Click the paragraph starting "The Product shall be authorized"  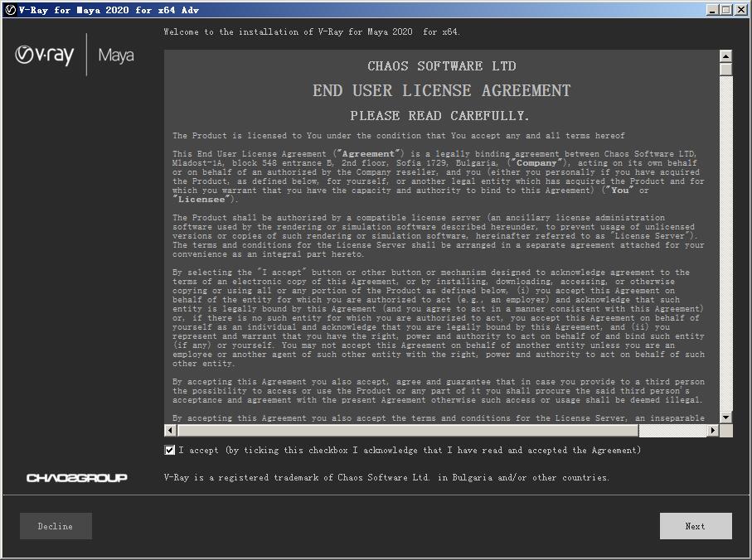[439, 236]
